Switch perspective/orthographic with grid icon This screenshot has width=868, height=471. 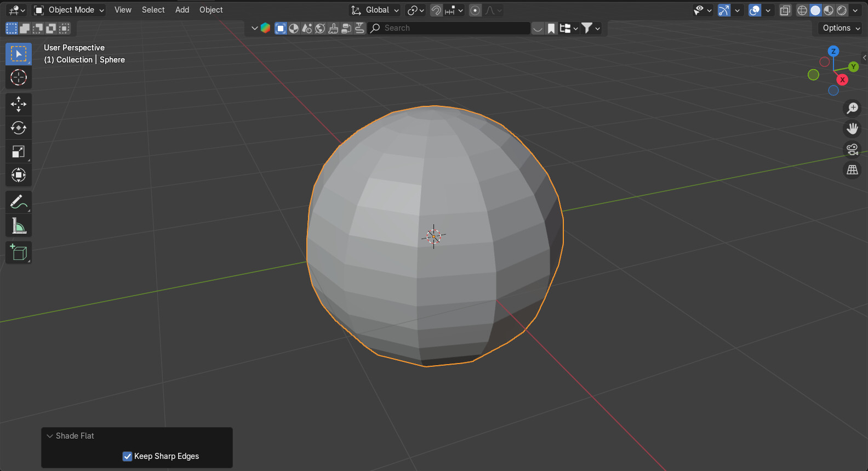(852, 170)
